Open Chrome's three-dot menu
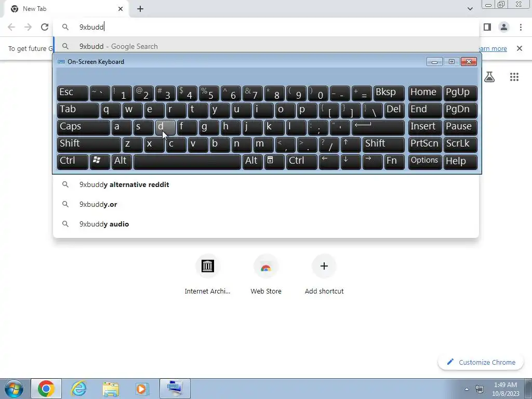 click(x=521, y=27)
